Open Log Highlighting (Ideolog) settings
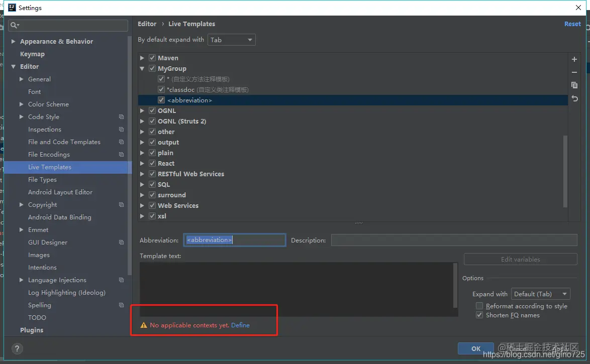The height and width of the screenshot is (364, 590). pos(67,293)
